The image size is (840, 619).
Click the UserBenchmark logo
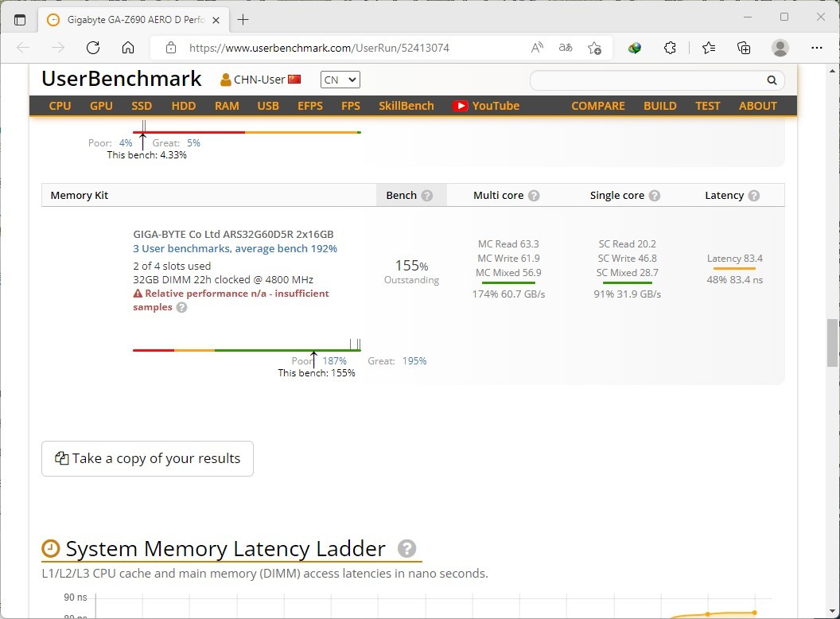coord(122,79)
